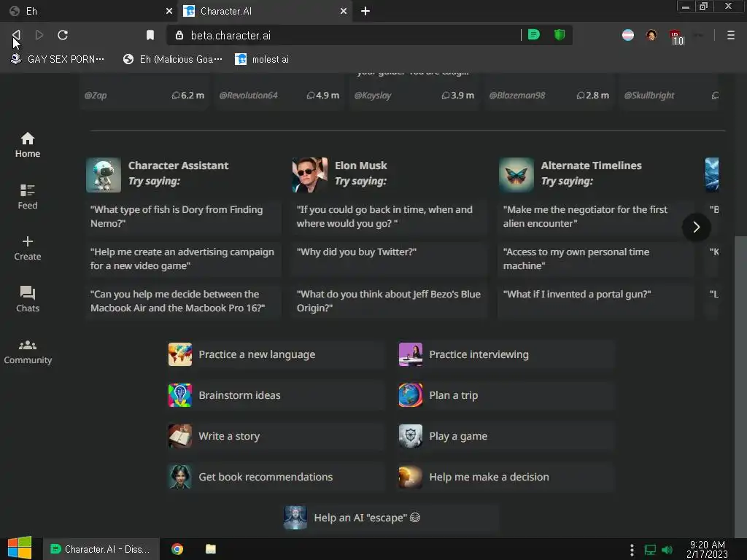747x560 pixels.
Task: Select Brainstorm ideas
Action: 275,395
